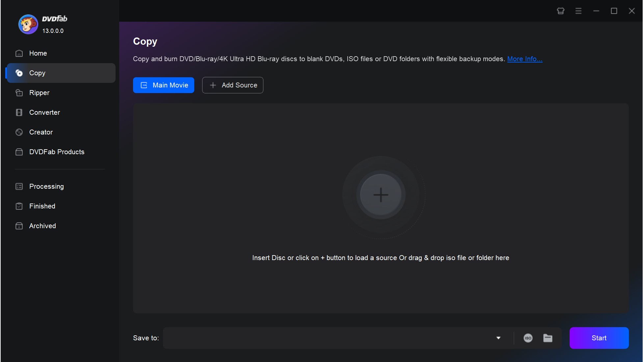The image size is (644, 362).
Task: Click the folder output destination icon
Action: click(548, 337)
